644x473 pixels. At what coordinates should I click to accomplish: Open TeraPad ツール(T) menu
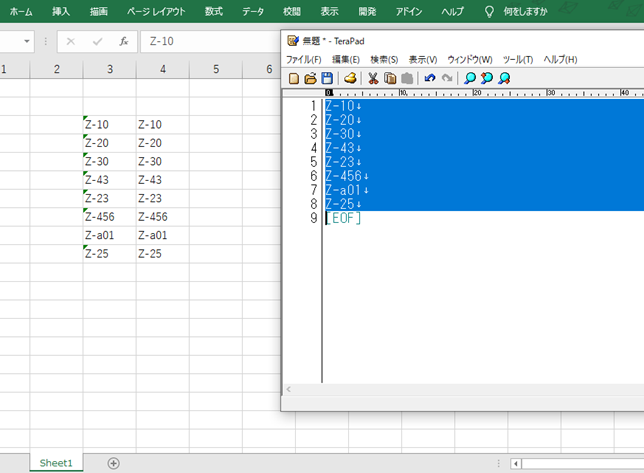(518, 60)
